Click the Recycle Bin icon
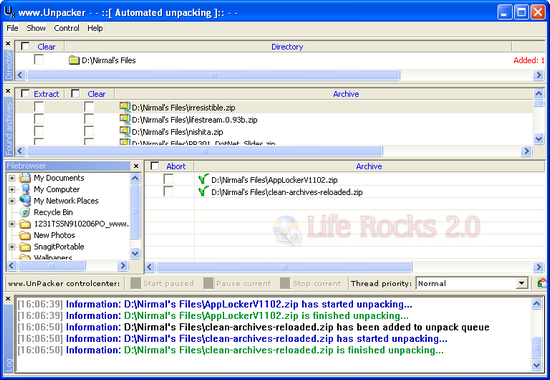This screenshot has width=550, height=380. [x=25, y=212]
